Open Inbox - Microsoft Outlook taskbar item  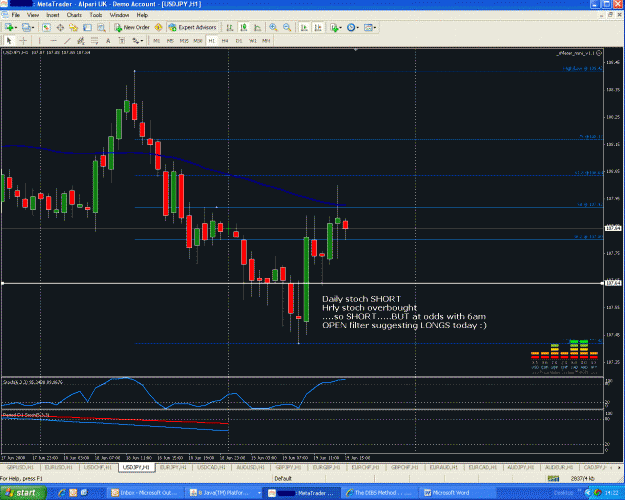tap(145, 493)
